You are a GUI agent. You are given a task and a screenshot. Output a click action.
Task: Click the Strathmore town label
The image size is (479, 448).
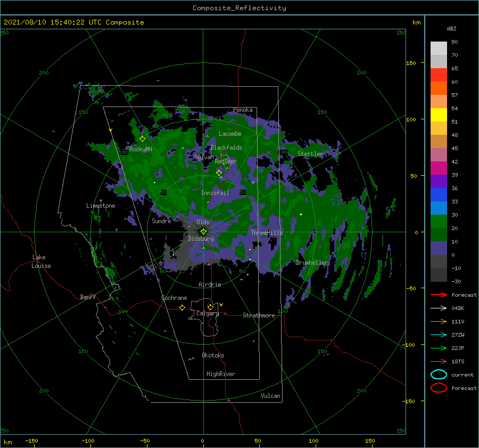point(259,315)
